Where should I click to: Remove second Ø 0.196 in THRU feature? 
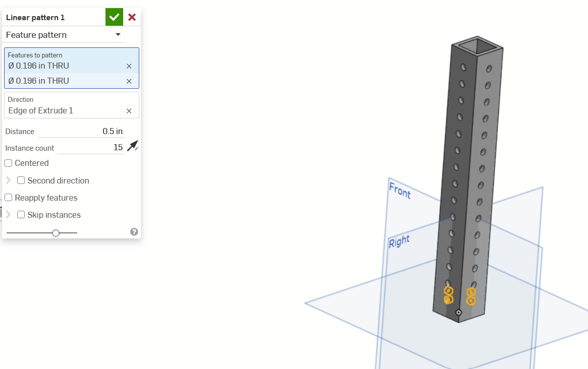(129, 81)
